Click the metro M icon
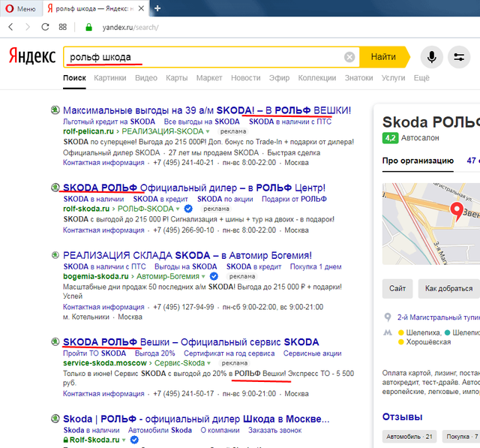This screenshot has height=448, width=480. pyautogui.click(x=388, y=332)
